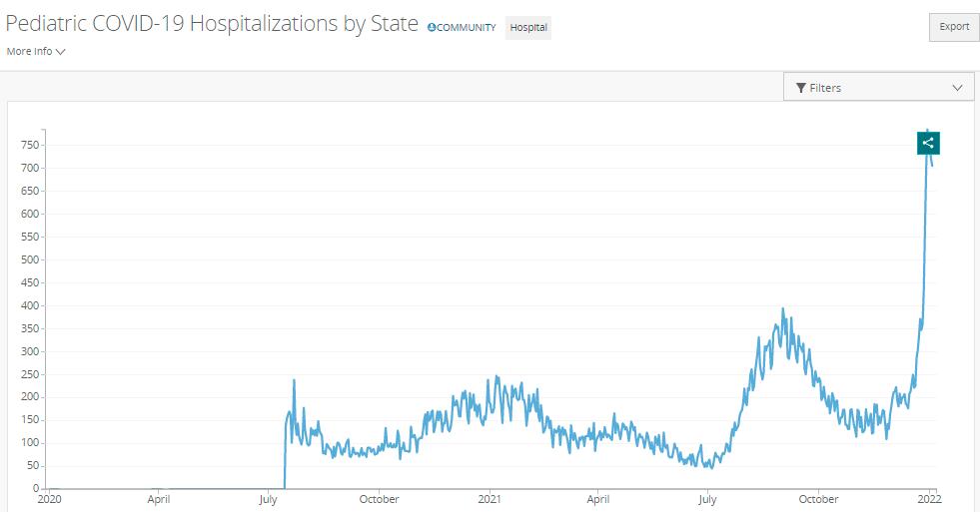Click the funnel icon beside Filters
This screenshot has height=512, width=980.
800,88
